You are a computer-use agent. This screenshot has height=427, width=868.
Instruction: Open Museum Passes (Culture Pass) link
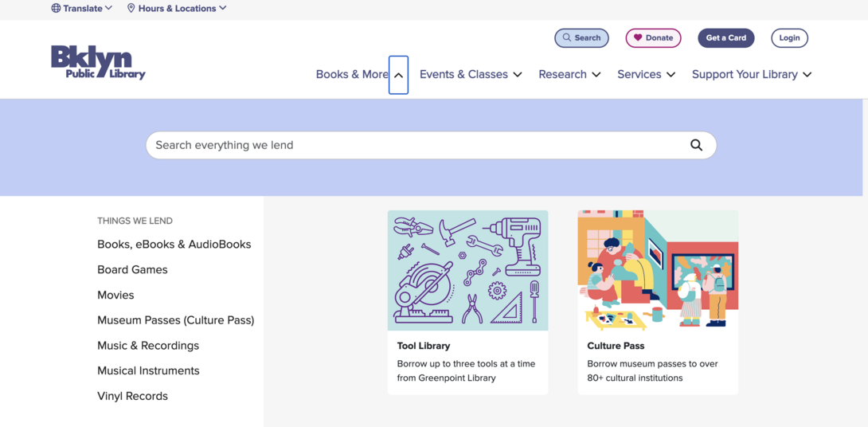click(176, 320)
